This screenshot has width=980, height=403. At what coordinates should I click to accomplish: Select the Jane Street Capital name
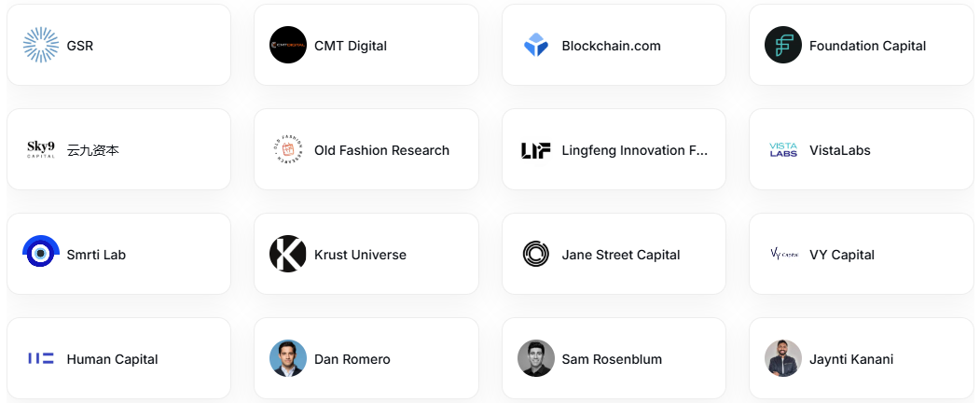click(x=621, y=255)
